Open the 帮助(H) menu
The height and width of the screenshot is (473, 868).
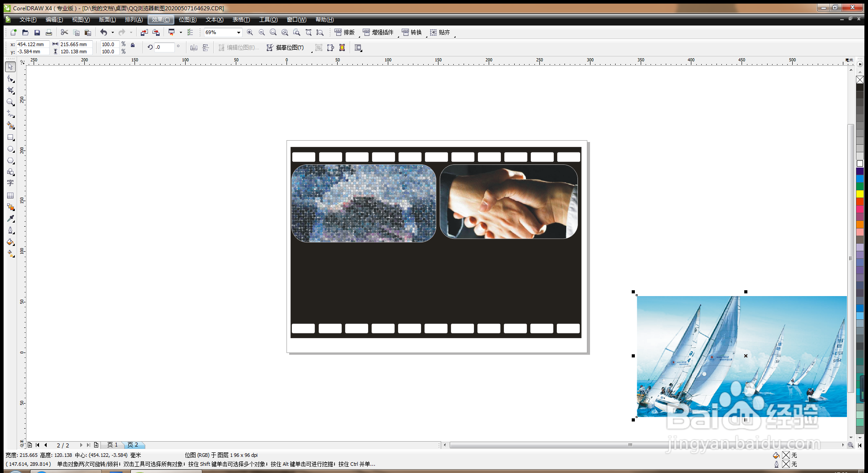[325, 20]
